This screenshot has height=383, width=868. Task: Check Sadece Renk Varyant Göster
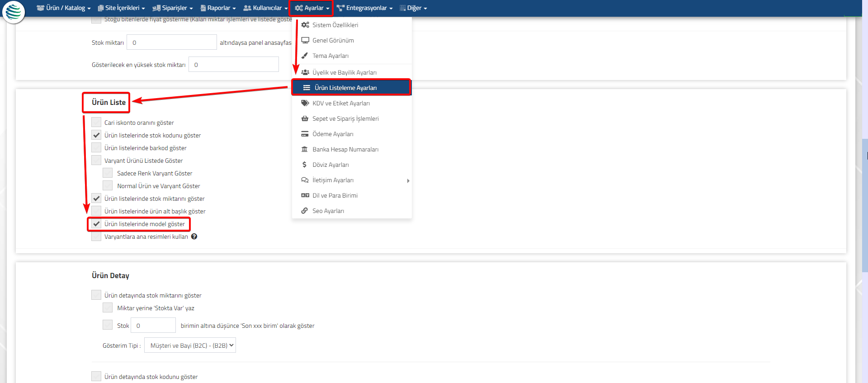coord(108,173)
